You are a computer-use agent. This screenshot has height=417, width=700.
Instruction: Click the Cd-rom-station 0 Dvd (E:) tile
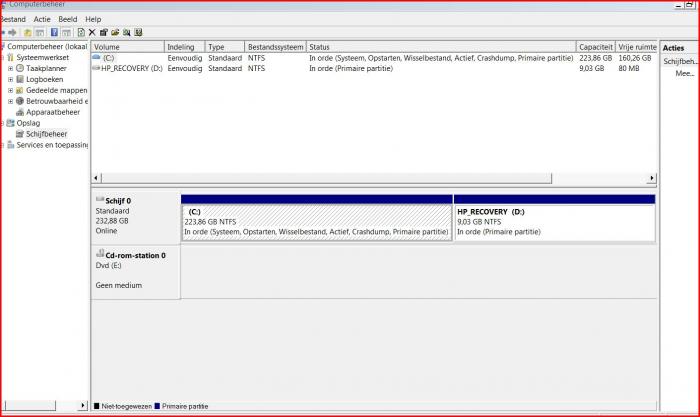click(136, 271)
